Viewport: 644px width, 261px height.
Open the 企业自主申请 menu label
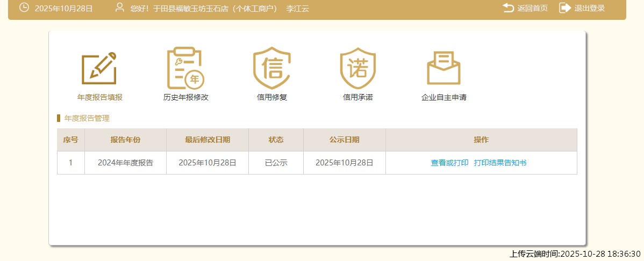(x=443, y=98)
